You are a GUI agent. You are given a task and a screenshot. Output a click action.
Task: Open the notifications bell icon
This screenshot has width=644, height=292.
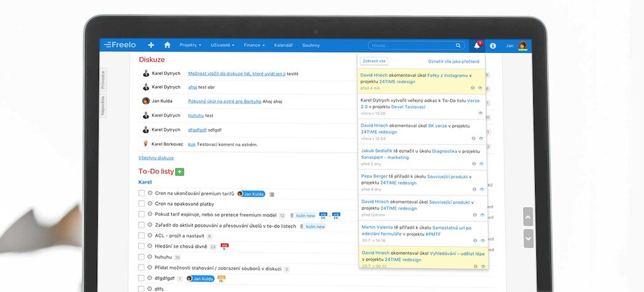pyautogui.click(x=477, y=45)
